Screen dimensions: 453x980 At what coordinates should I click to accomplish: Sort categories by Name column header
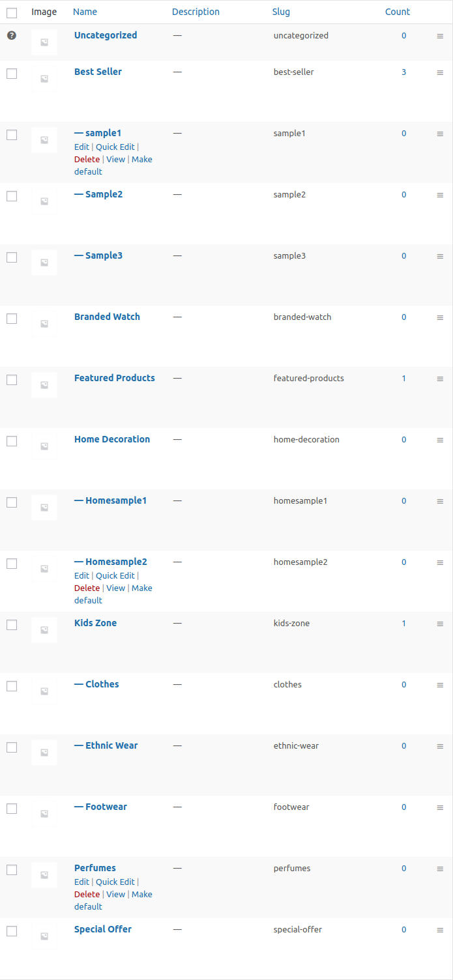pyautogui.click(x=85, y=12)
